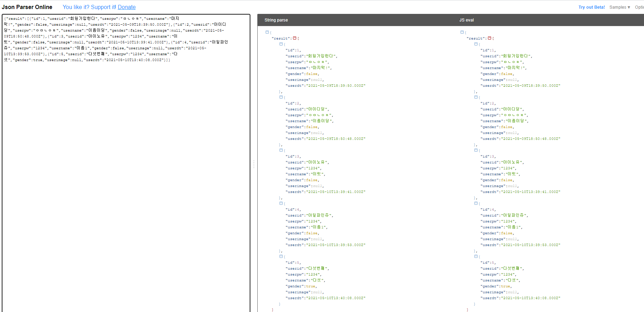
Task: Collapse the id 3 object in JS eval
Action: tap(476, 150)
